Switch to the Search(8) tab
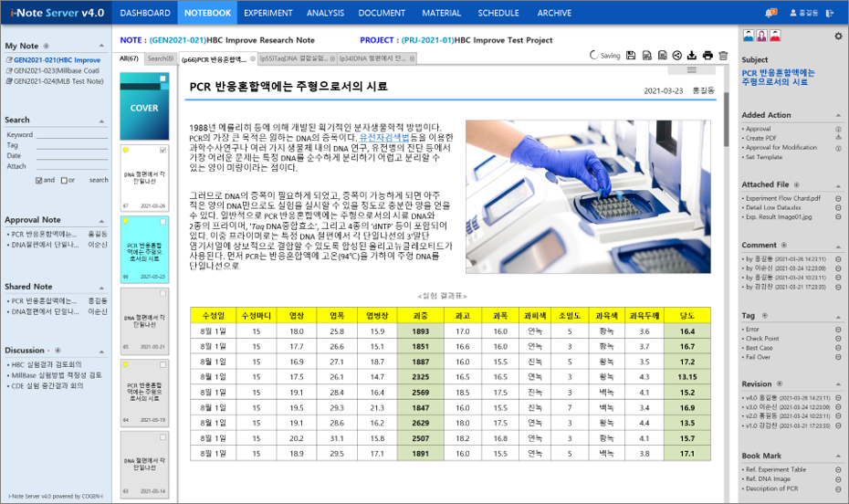This screenshot has width=849, height=504. pos(160,59)
